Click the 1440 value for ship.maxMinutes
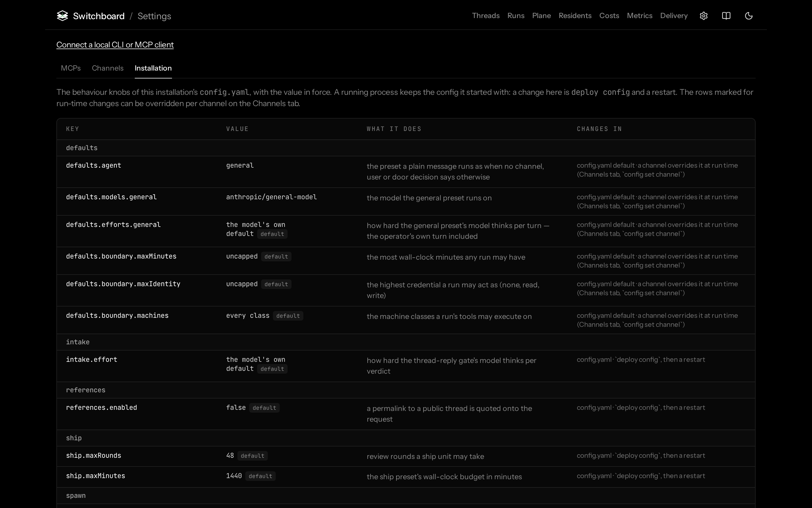 tap(234, 476)
